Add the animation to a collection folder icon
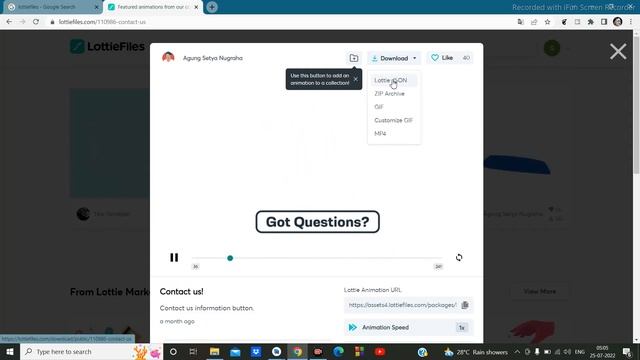Image resolution: width=640 pixels, height=360 pixels. click(354, 58)
